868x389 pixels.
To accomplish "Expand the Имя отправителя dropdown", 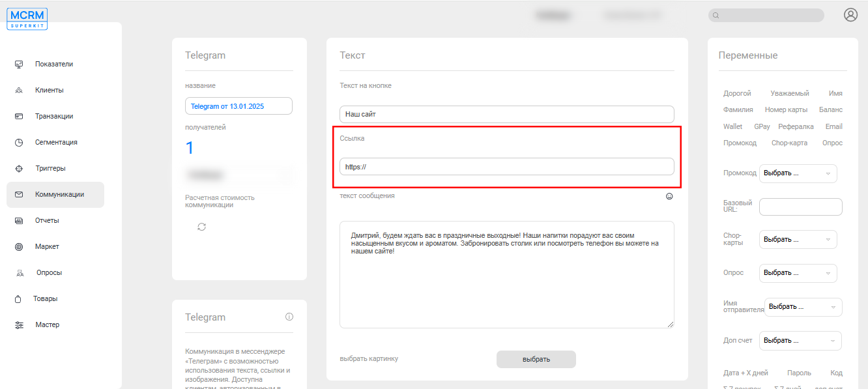I will click(803, 306).
